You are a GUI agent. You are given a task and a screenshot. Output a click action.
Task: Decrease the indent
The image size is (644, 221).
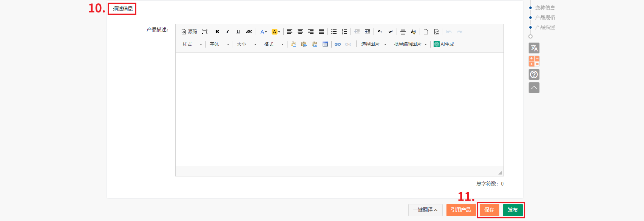point(357,32)
